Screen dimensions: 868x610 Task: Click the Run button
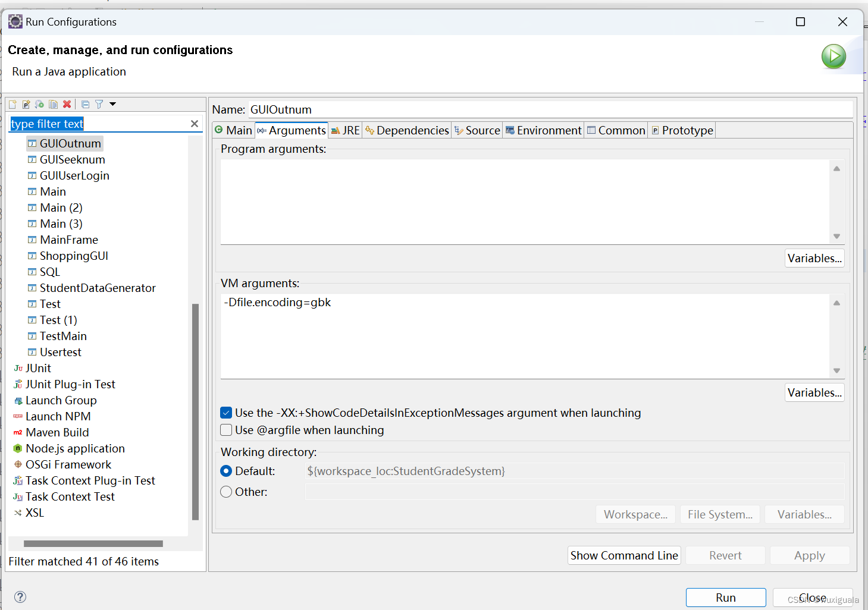(726, 598)
